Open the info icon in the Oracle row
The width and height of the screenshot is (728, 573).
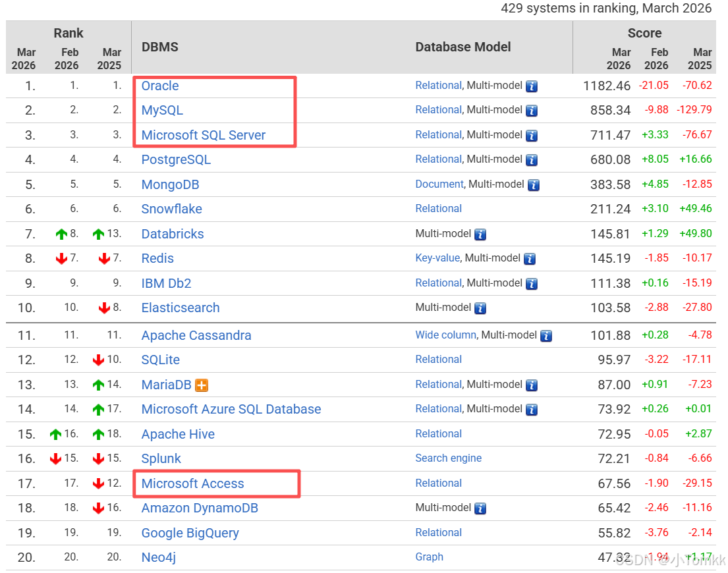(x=532, y=86)
